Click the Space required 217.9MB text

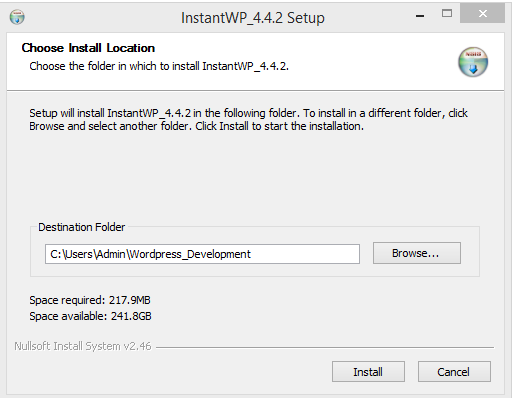90,300
